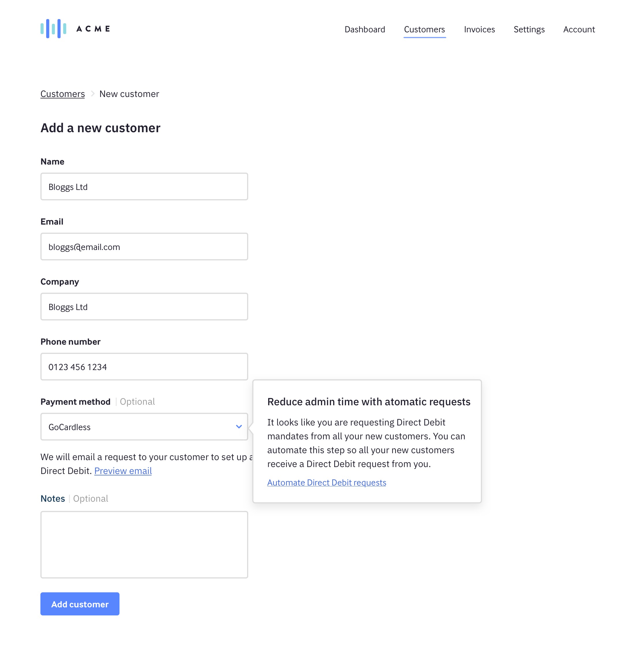Click the Customers breadcrumb link
The height and width of the screenshot is (672, 635).
(63, 94)
